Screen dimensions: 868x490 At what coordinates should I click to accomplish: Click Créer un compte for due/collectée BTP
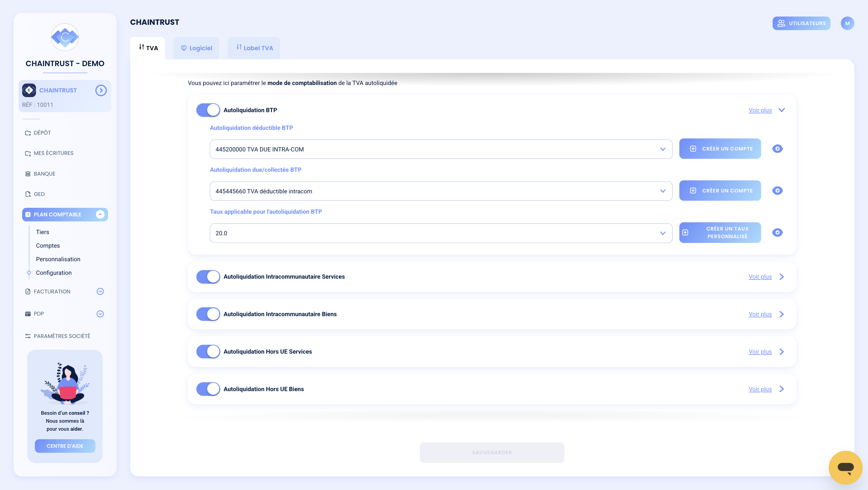[x=720, y=191]
